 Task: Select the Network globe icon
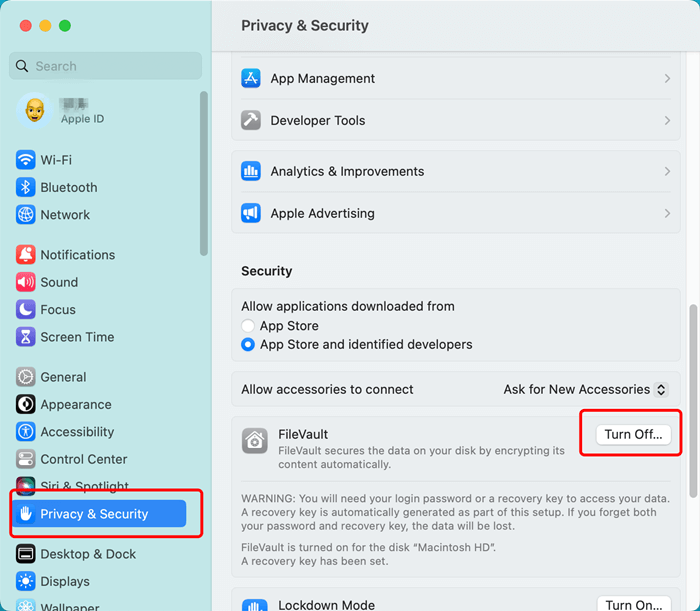pos(25,215)
